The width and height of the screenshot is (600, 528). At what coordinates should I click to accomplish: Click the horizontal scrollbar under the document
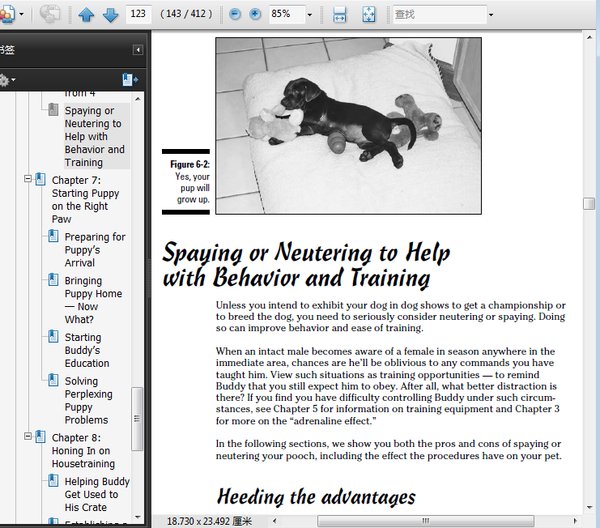tap(420, 521)
